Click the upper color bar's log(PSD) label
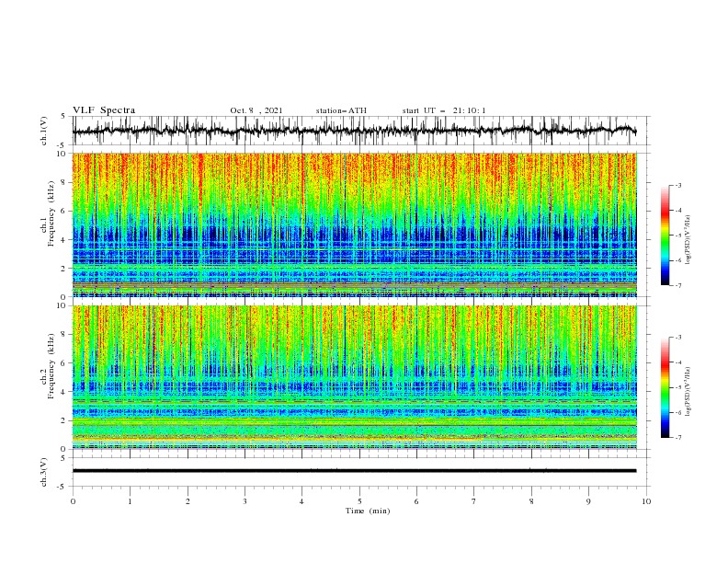 click(x=688, y=239)
